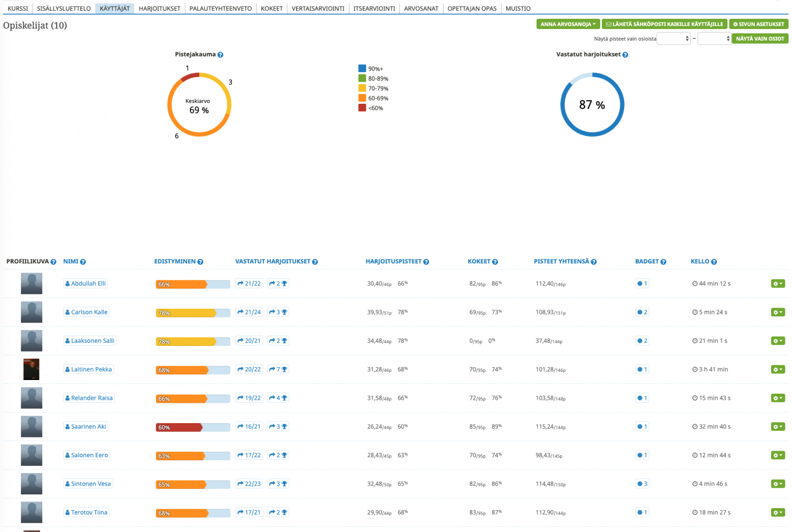Click help icon next to EDISTYMINEN column
Viewport: 792px width, 532px height.
200,262
